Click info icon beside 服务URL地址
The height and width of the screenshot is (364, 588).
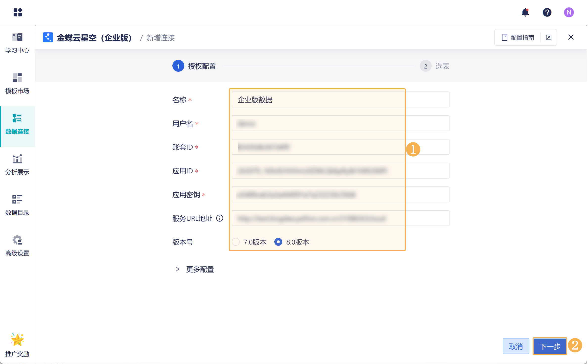tap(220, 218)
